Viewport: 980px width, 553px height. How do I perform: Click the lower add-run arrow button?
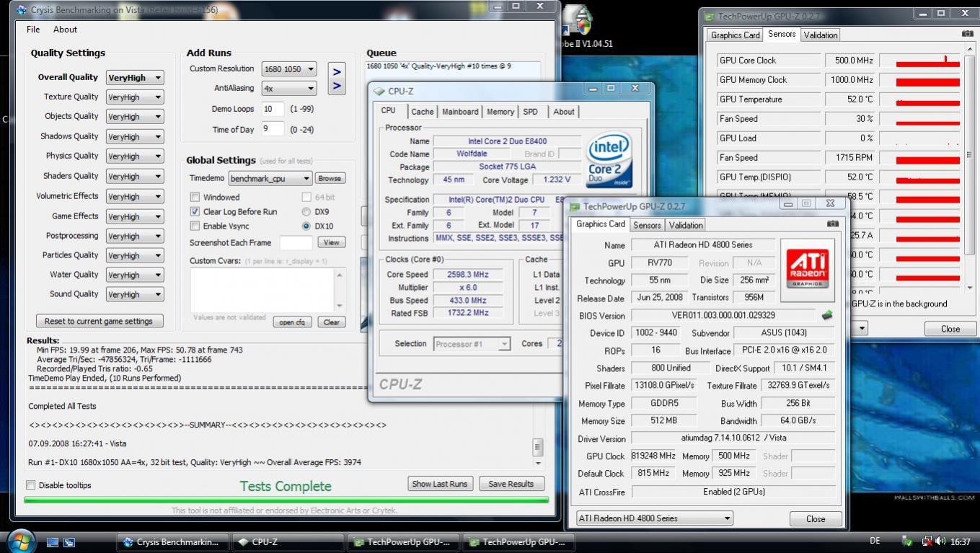pos(336,87)
